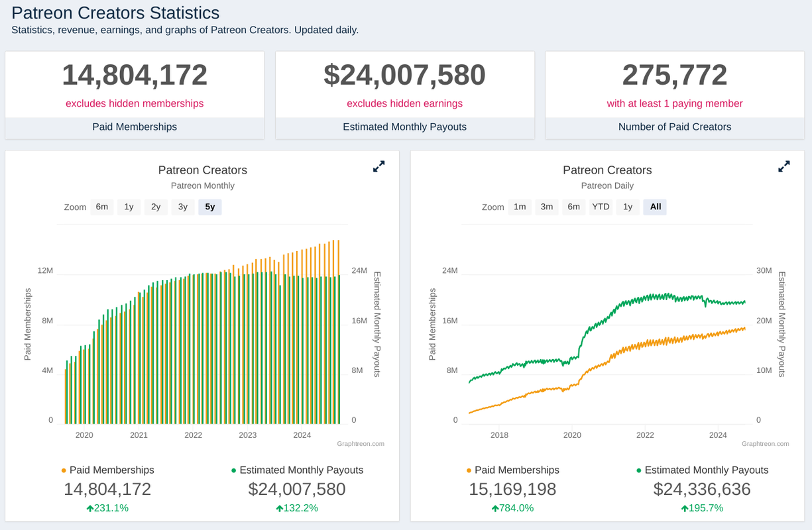Expand the Patreon Daily chart to fullscreen

pyautogui.click(x=783, y=167)
